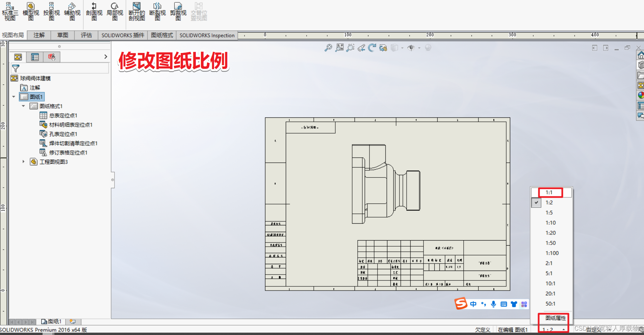Screen dimensions: 644x335
Task: Choose the 1:20 scale option
Action: click(x=551, y=233)
